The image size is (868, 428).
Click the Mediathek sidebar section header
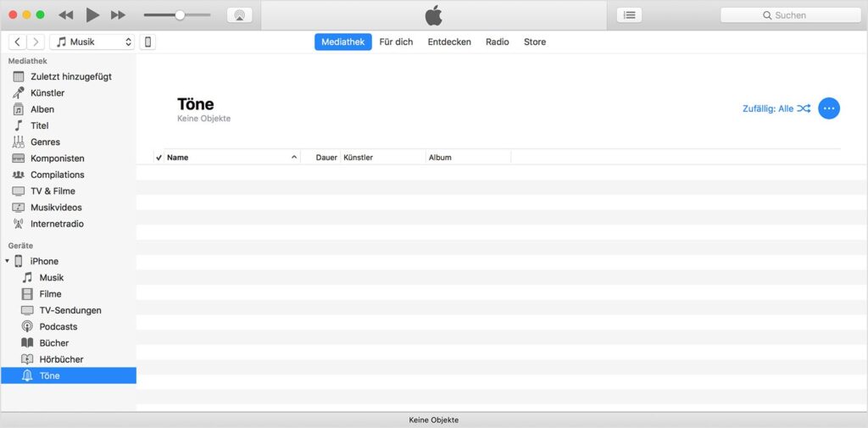(x=28, y=61)
